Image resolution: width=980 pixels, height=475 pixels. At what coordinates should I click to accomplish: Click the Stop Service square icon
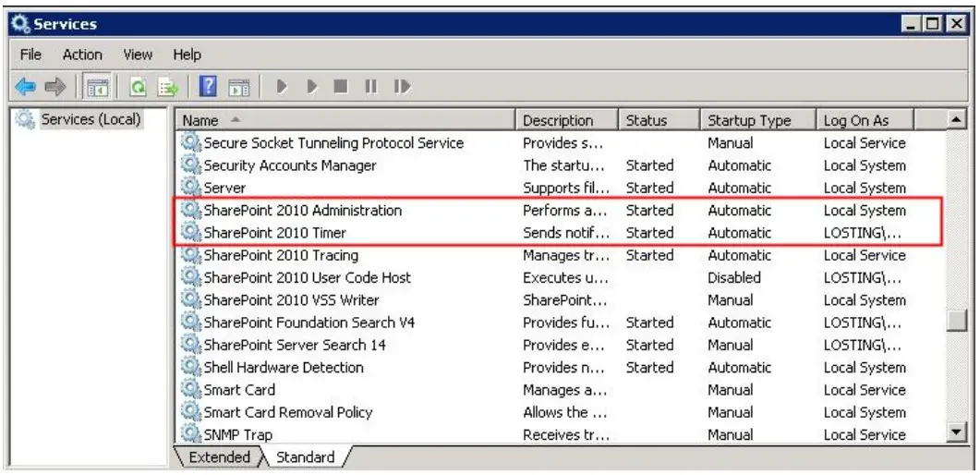pos(341,86)
